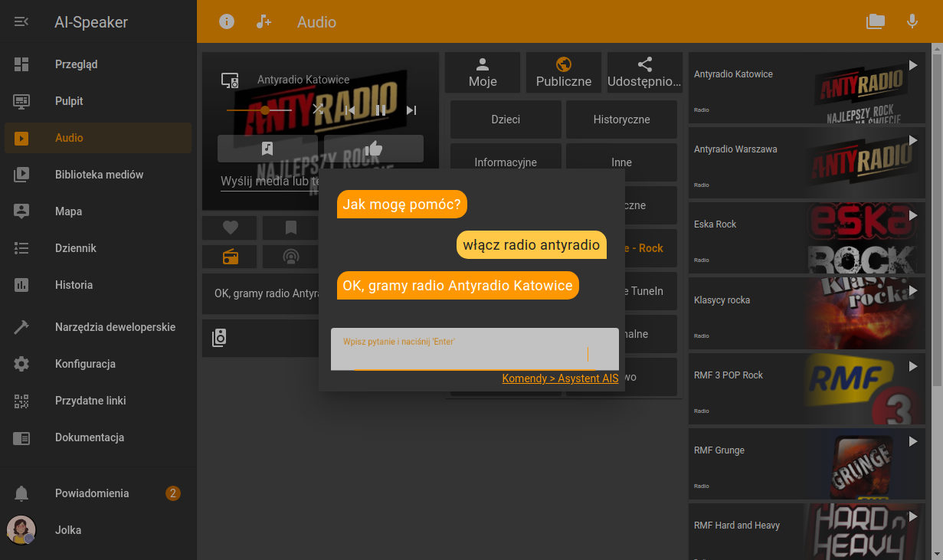Play RMF Grunge station
The height and width of the screenshot is (560, 943).
(913, 441)
